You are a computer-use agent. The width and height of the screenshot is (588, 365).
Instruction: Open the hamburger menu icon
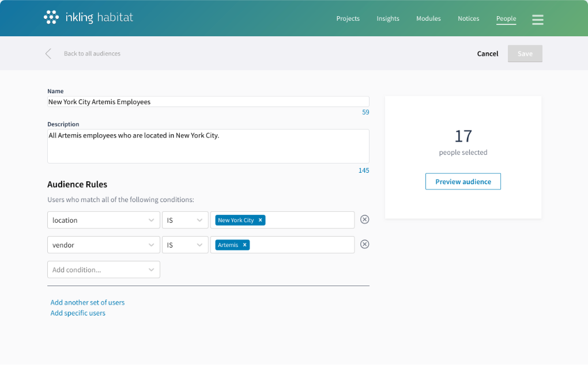coord(537,20)
